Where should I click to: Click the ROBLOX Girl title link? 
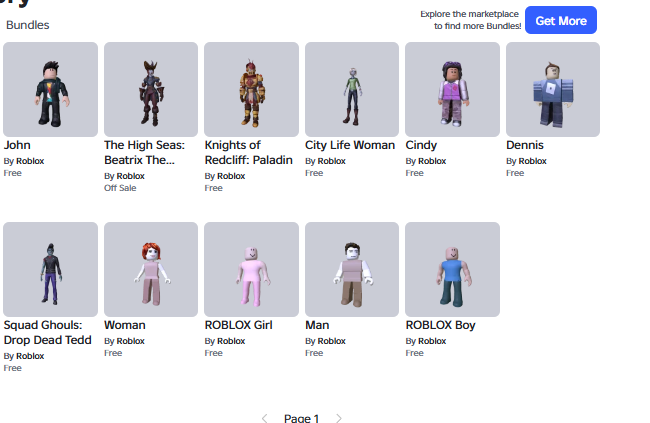tap(238, 325)
